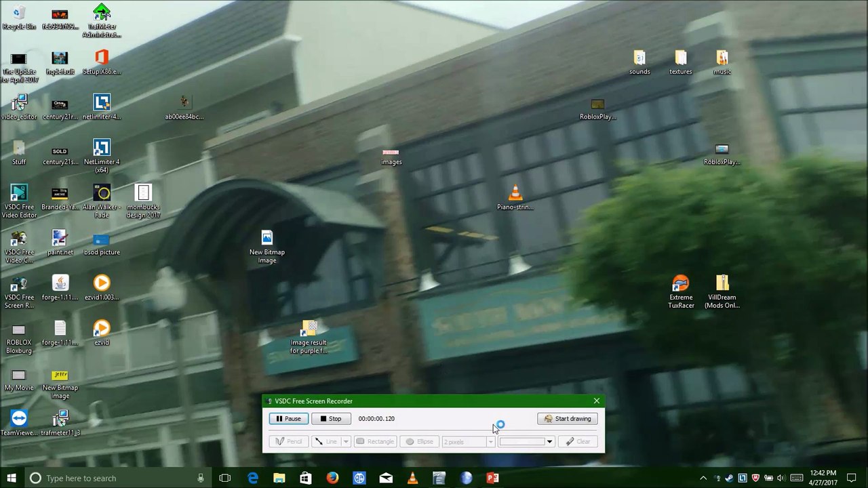Select the TrafMeter Administrator desktop icon
The width and height of the screenshot is (868, 488).
click(x=102, y=21)
